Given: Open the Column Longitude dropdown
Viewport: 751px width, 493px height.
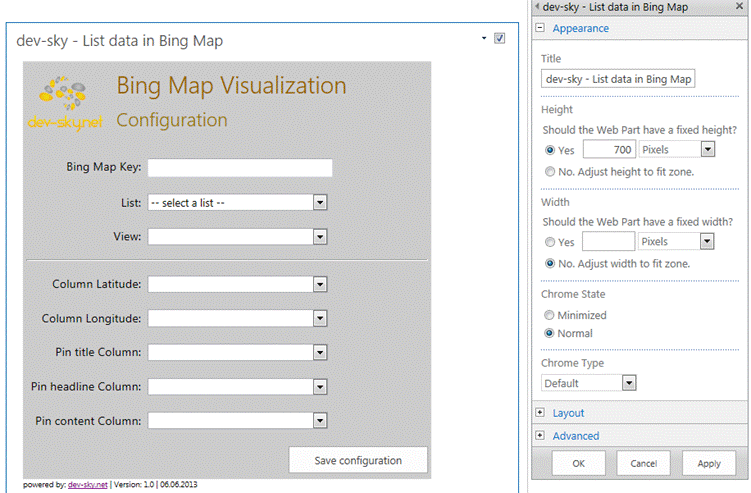Looking at the screenshot, I should coord(237,319).
